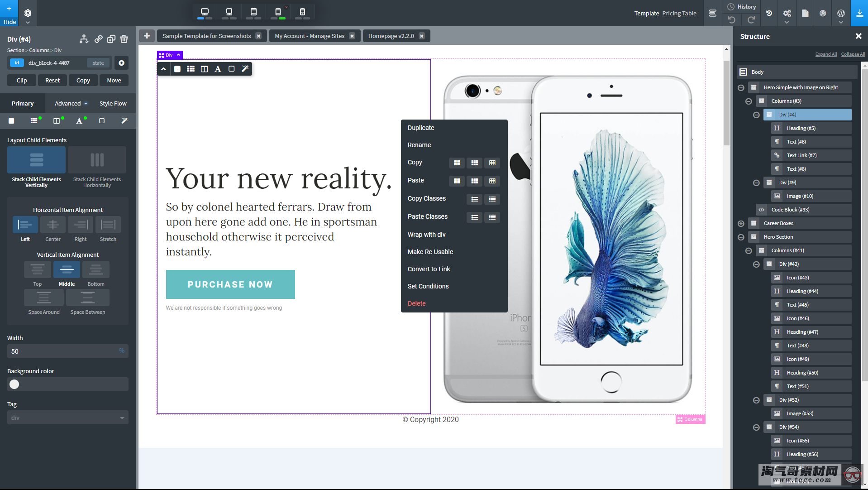Viewport: 868px width, 490px height.
Task: Click the link wrapper chain icon
Action: 98,39
